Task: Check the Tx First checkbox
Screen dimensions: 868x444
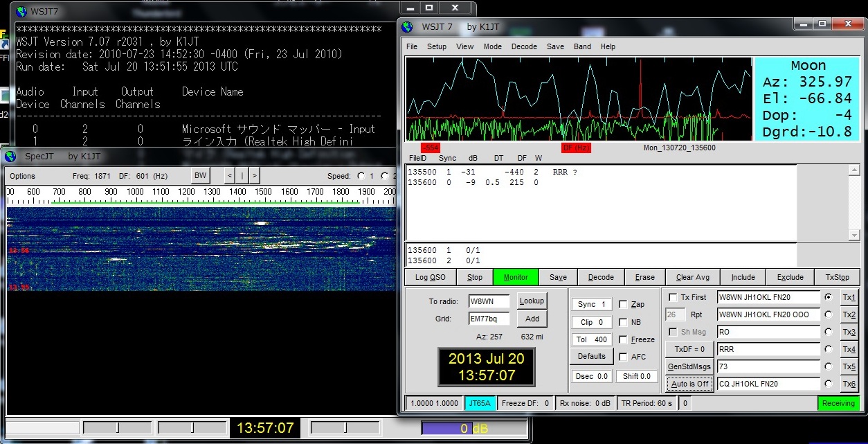Action: (x=673, y=297)
